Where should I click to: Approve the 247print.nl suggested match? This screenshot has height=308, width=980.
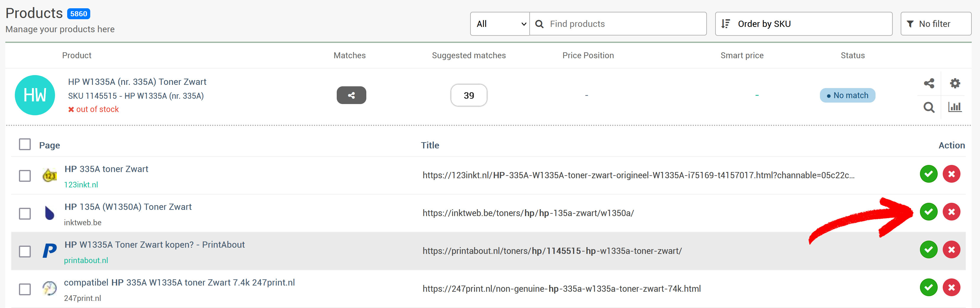[x=928, y=288]
